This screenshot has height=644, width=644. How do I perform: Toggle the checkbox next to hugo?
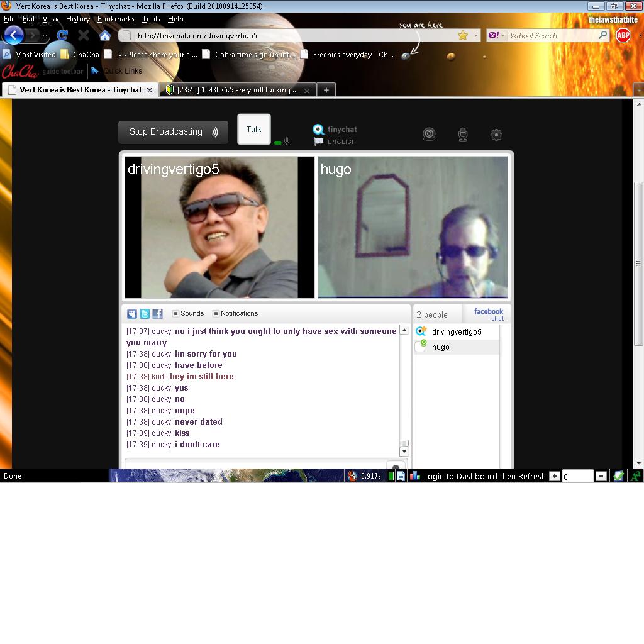coord(420,347)
